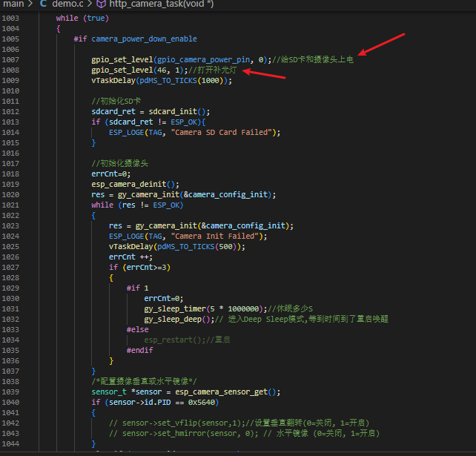Viewport: 476px width, 456px height.
Task: Click vTaskDelay(pdMS_TO_TICKS(500)) line
Action: tap(177, 246)
